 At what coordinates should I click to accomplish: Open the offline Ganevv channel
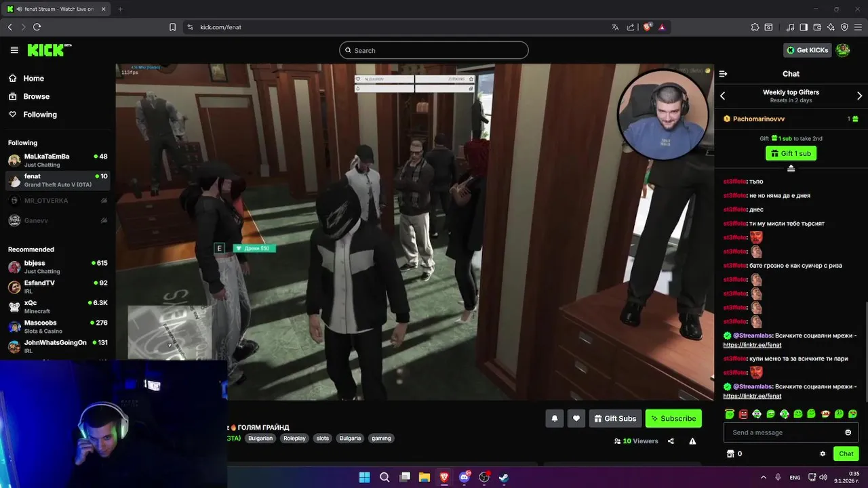point(58,220)
